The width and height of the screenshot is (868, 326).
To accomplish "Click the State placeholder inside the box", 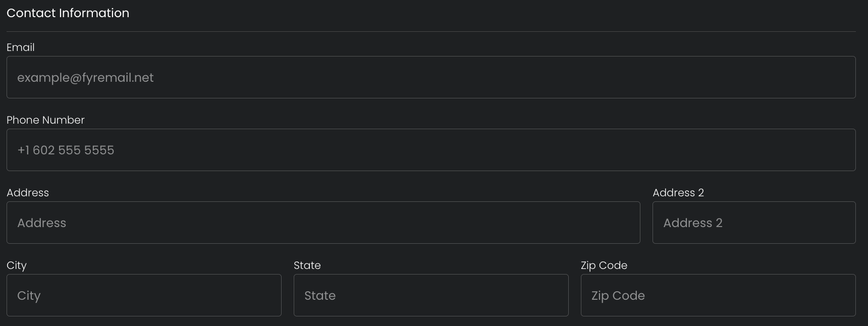I will point(320,296).
